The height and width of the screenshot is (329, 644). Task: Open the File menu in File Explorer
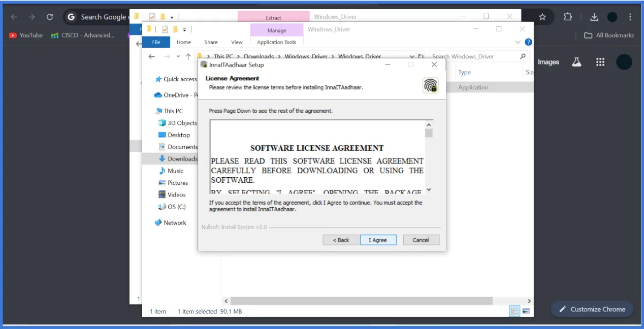[156, 42]
